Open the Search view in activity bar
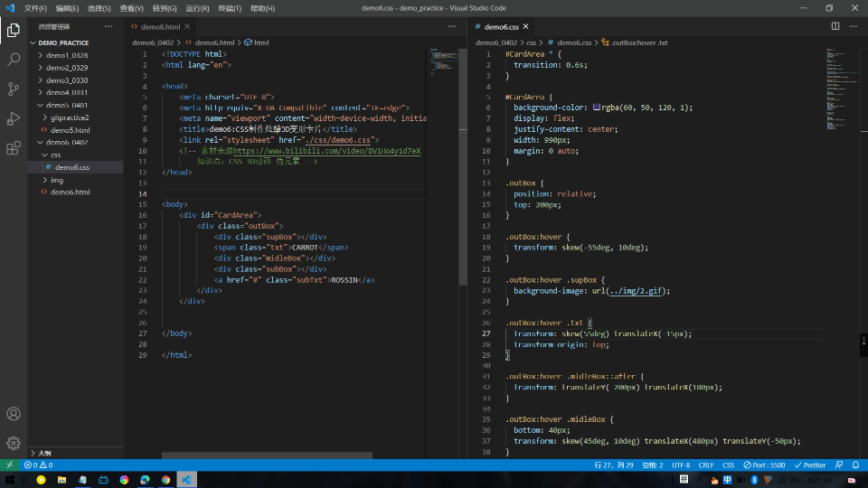 (14, 60)
